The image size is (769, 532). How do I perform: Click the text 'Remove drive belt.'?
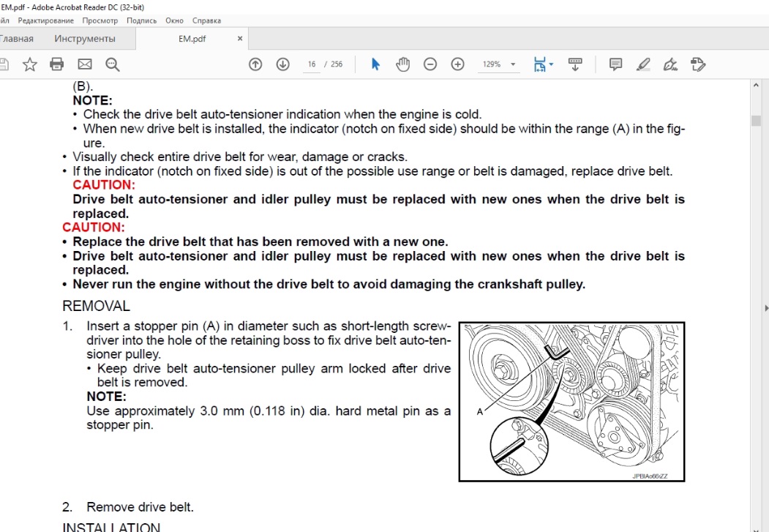140,507
